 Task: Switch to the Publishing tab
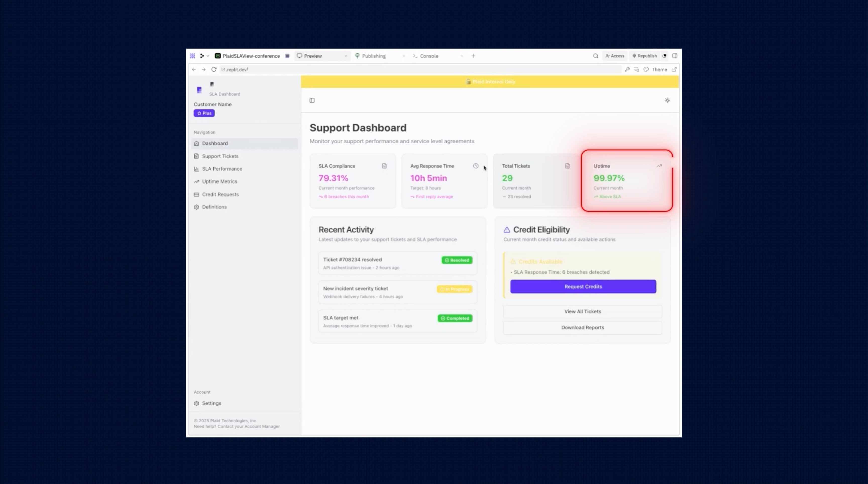click(373, 56)
